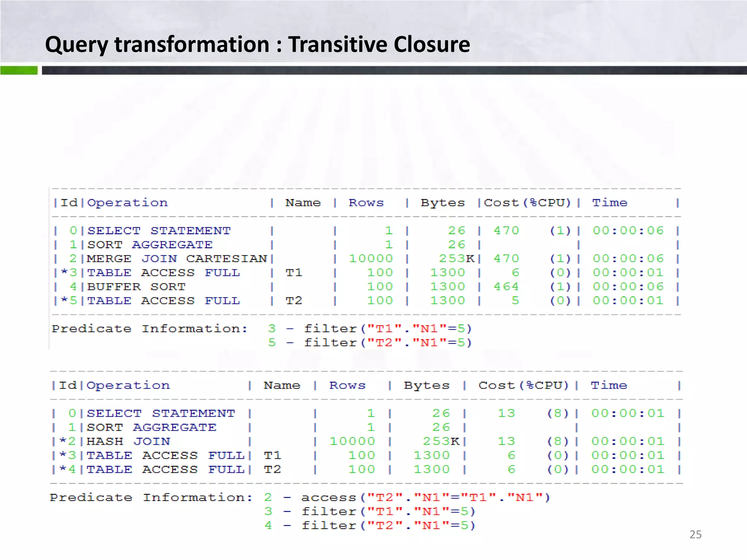Screen dimensions: 747x560
Task: Select second plan's '4 - filter("T2"."N1"=5)' predicate
Action: pyautogui.click(x=370, y=525)
